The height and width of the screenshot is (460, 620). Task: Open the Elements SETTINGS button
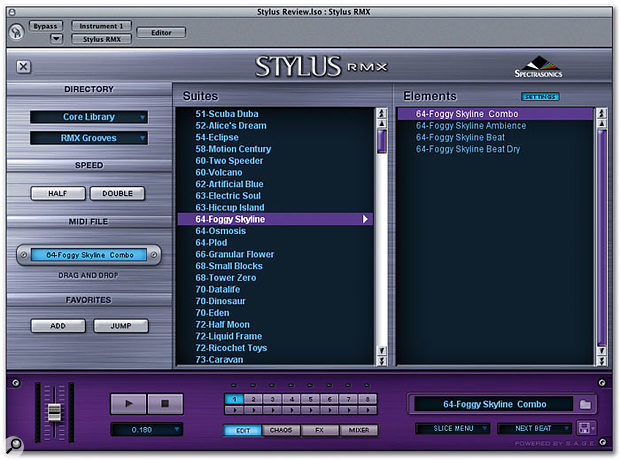pos(540,97)
